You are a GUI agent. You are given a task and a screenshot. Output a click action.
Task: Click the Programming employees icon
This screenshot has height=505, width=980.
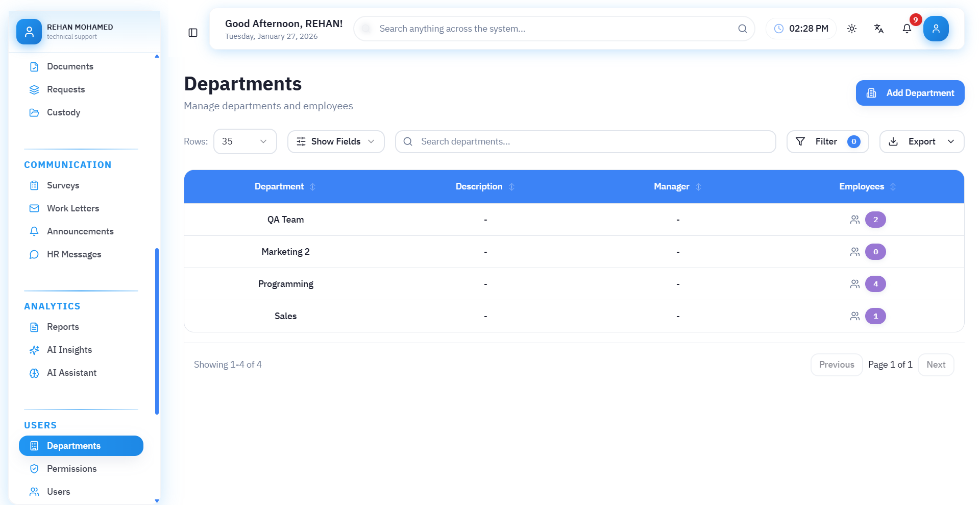point(854,284)
